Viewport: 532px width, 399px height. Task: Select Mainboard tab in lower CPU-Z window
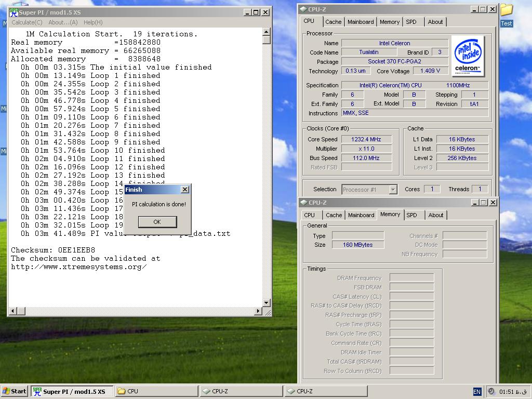click(361, 215)
